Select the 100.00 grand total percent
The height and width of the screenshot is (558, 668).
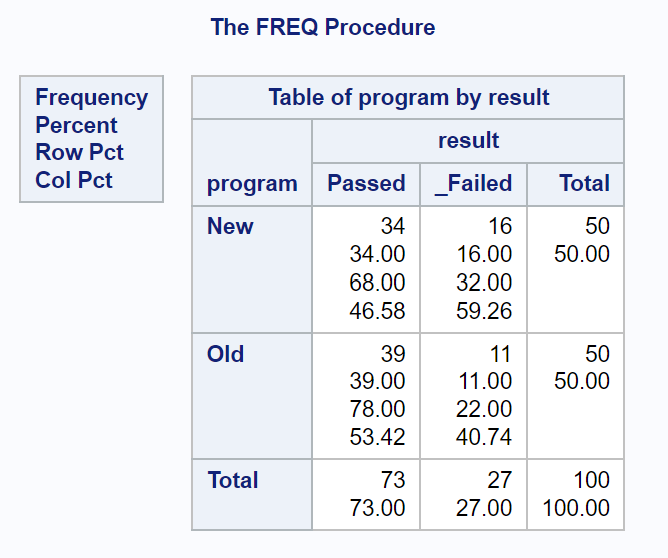(x=576, y=509)
